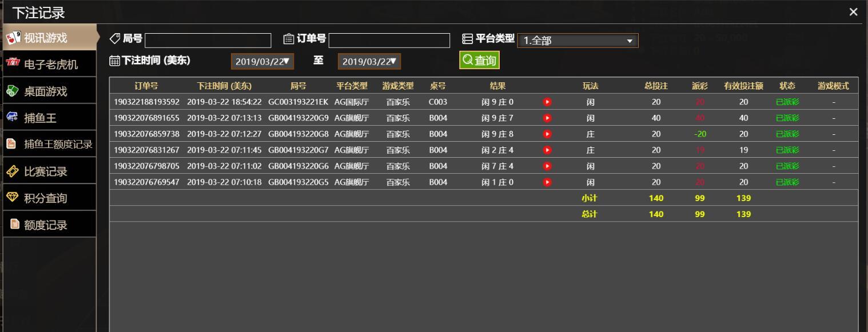Click play icon for round GB004193220G9
The width and height of the screenshot is (868, 332).
coord(547,118)
